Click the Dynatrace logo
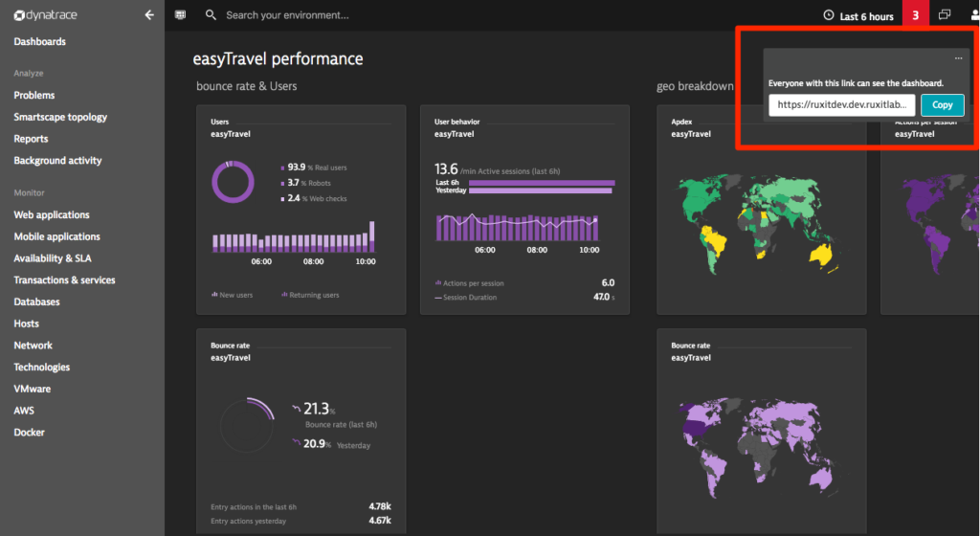This screenshot has height=536, width=980. (45, 15)
